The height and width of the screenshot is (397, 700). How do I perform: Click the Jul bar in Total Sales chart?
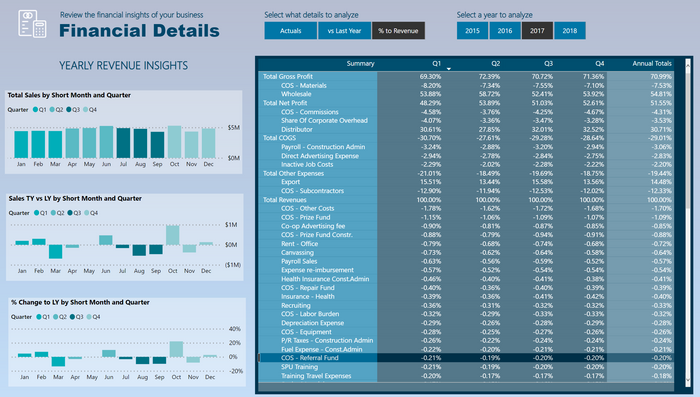click(123, 143)
